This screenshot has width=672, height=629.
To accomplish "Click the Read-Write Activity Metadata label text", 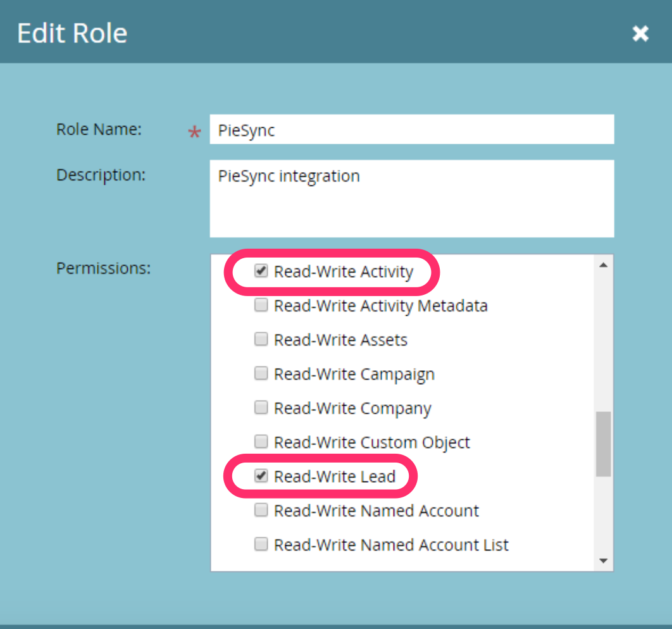I will click(x=380, y=306).
